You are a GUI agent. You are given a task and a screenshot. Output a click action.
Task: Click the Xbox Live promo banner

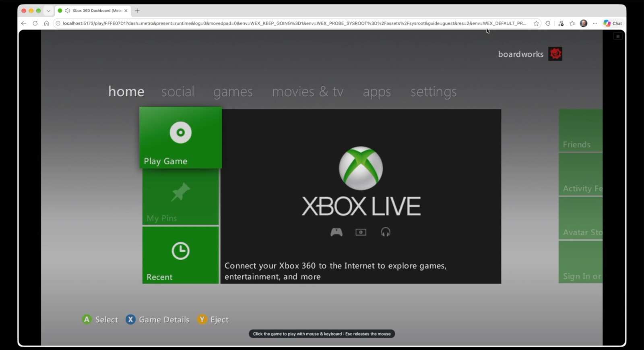(361, 196)
